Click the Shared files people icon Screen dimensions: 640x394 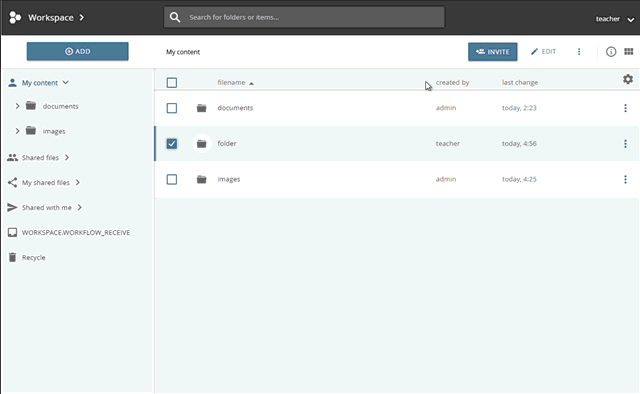click(12, 157)
